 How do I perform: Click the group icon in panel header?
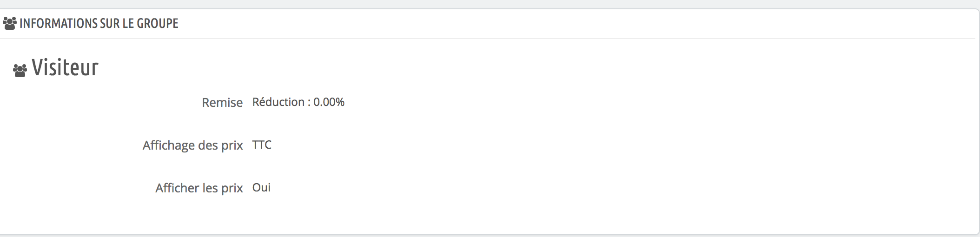click(10, 23)
